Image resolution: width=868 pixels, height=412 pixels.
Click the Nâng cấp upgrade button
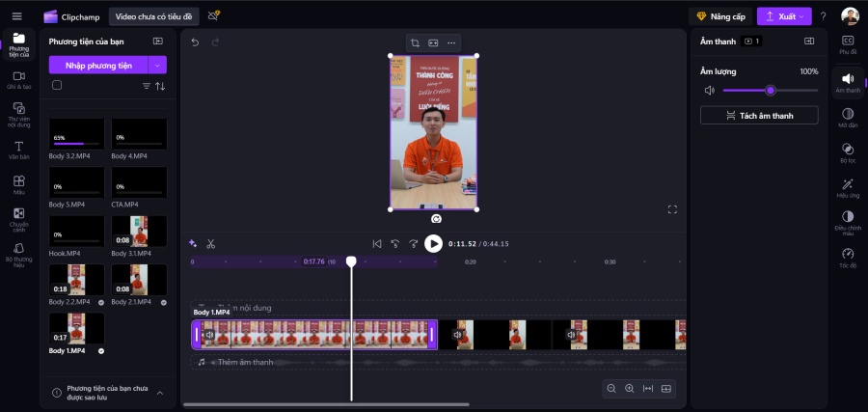(x=720, y=16)
